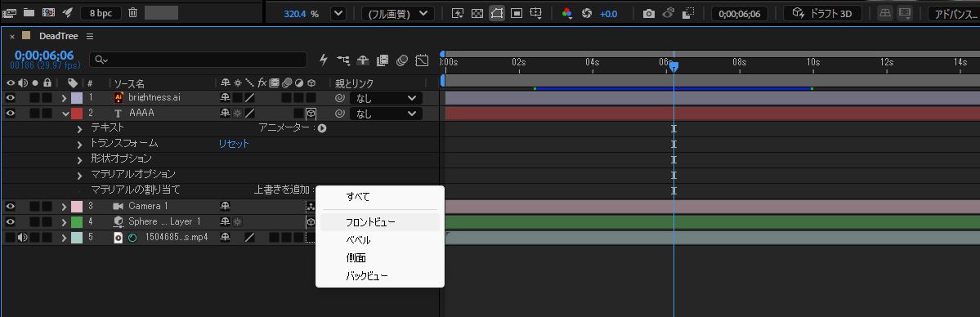
Task: Reset exposure aperture icon
Action: pyautogui.click(x=586, y=13)
